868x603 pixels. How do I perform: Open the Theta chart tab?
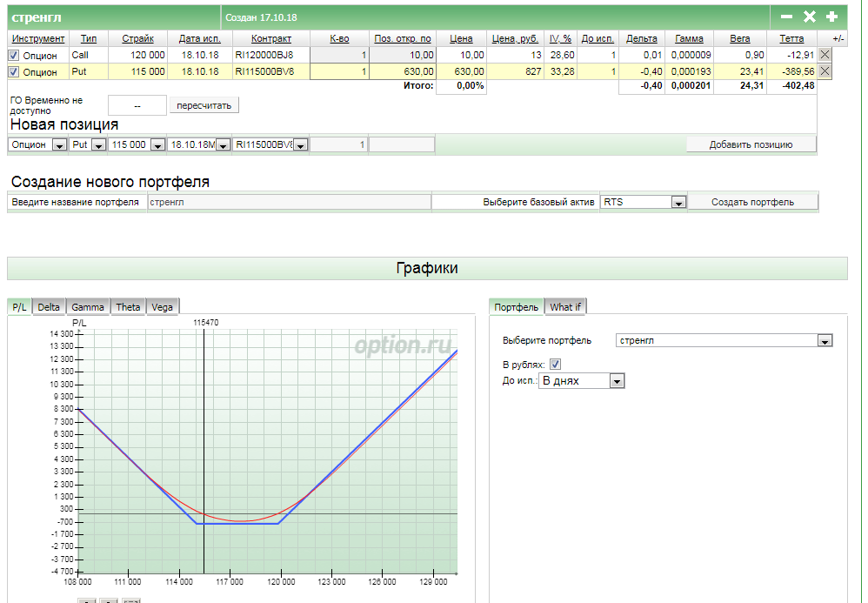(x=128, y=306)
